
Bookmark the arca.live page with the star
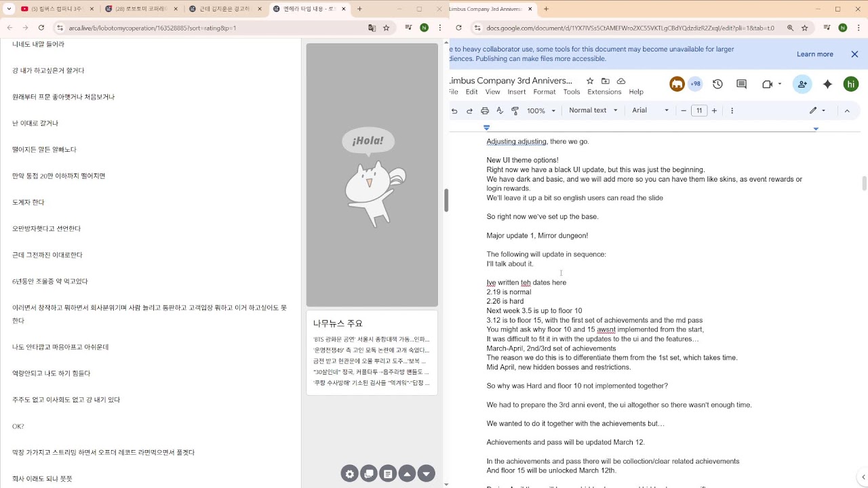[x=387, y=28]
